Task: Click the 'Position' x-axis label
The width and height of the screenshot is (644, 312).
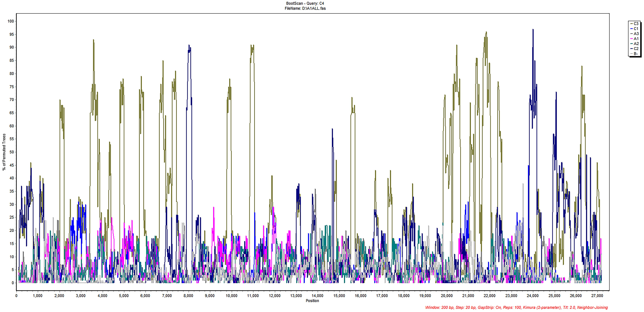Action: [312, 301]
